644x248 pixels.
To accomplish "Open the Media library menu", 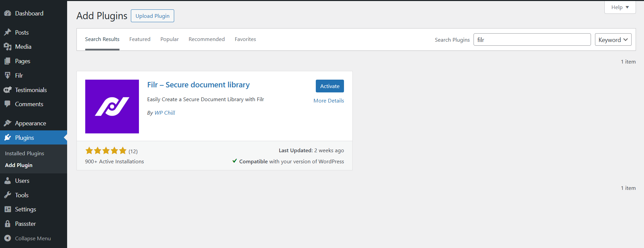I will coord(34,47).
